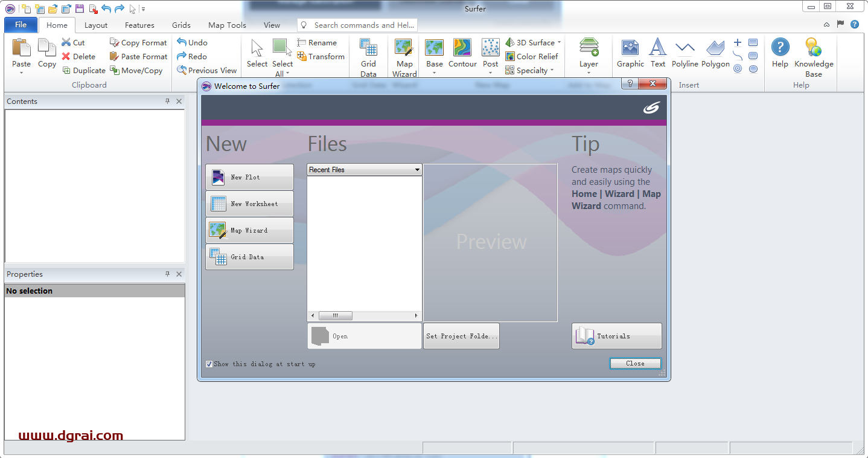Click the Save icon in quick access toolbar

click(x=79, y=8)
